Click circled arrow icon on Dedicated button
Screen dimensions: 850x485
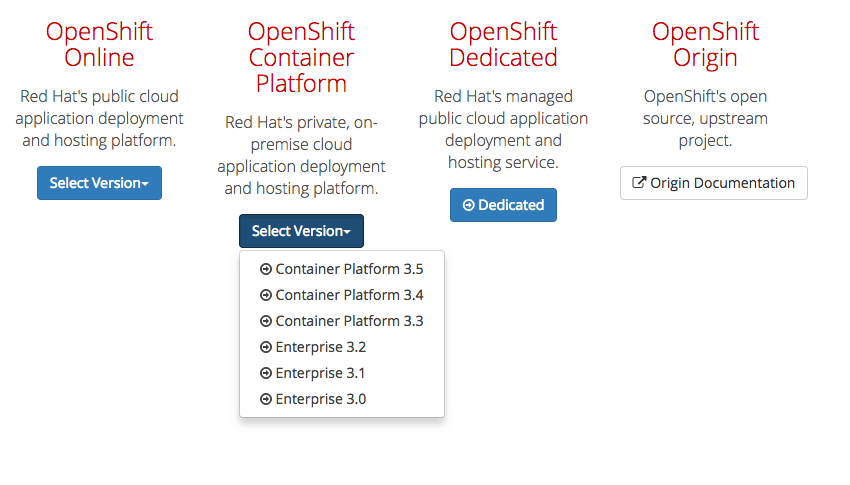point(468,205)
